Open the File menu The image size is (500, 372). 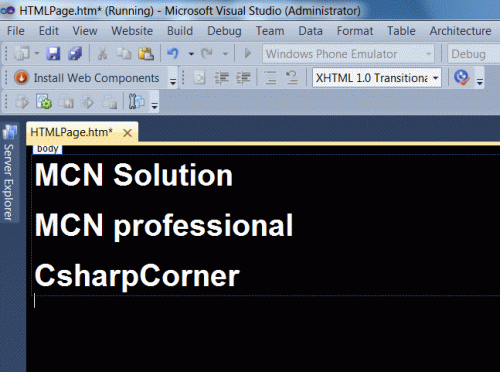point(16,31)
